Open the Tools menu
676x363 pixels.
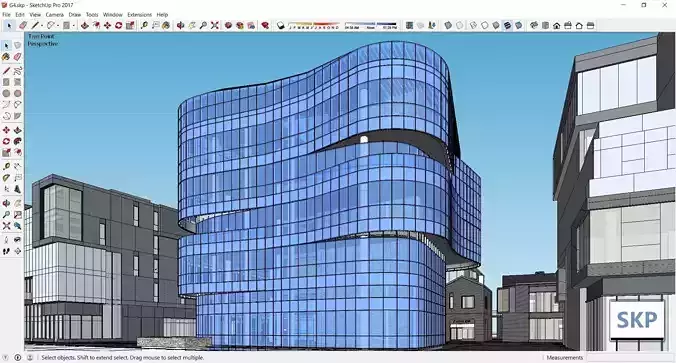tap(92, 15)
